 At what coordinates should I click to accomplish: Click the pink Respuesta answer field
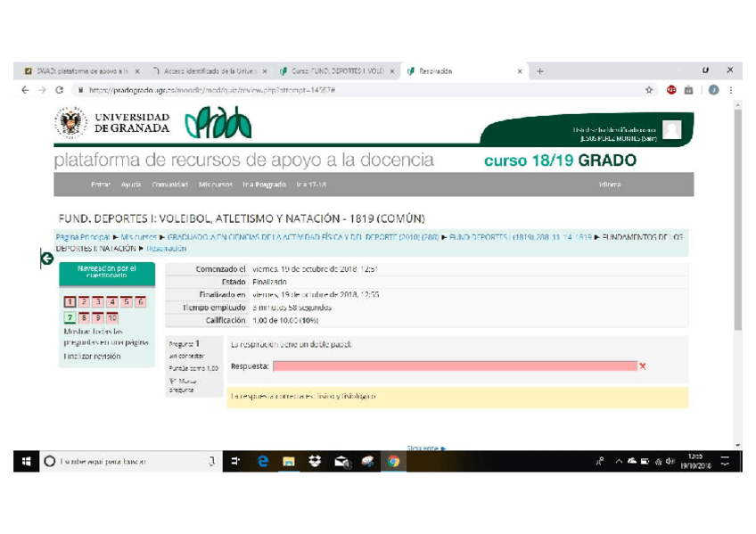click(x=455, y=366)
